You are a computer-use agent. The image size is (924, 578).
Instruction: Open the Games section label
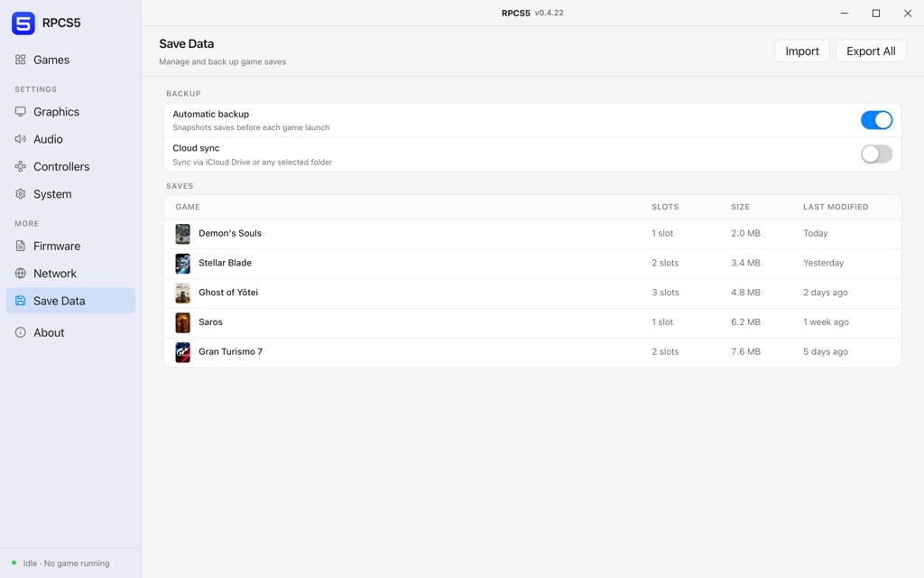(51, 60)
